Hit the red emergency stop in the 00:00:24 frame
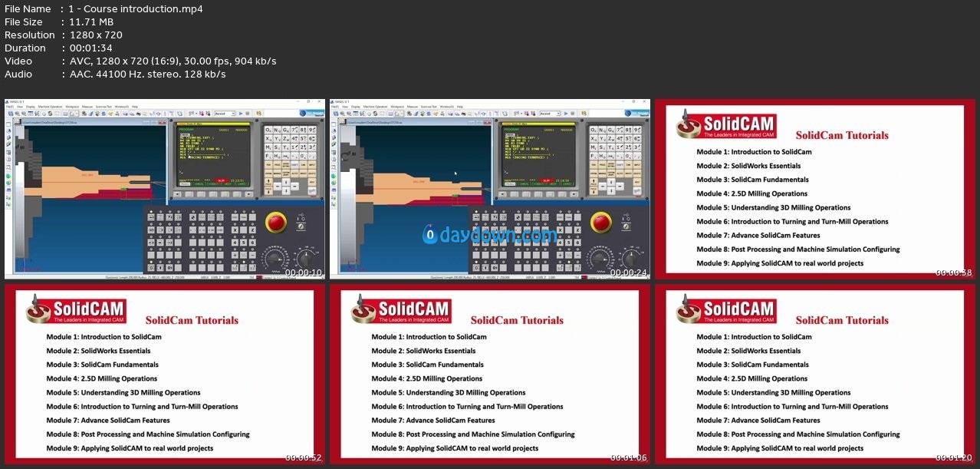This screenshot has width=980, height=469. 601,222
